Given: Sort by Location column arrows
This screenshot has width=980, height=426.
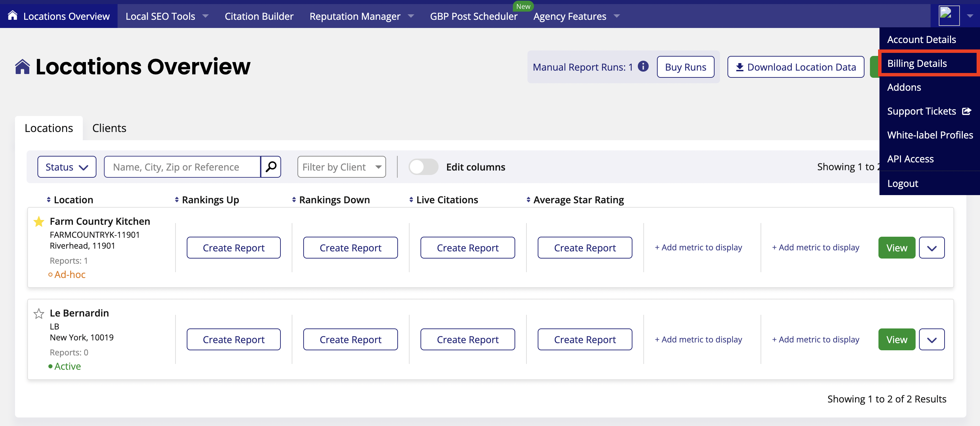Looking at the screenshot, I should (49, 200).
